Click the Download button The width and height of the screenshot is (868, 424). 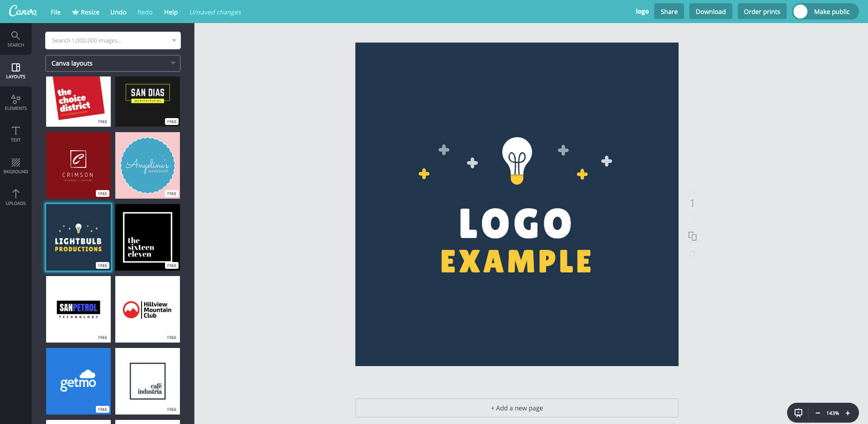710,12
